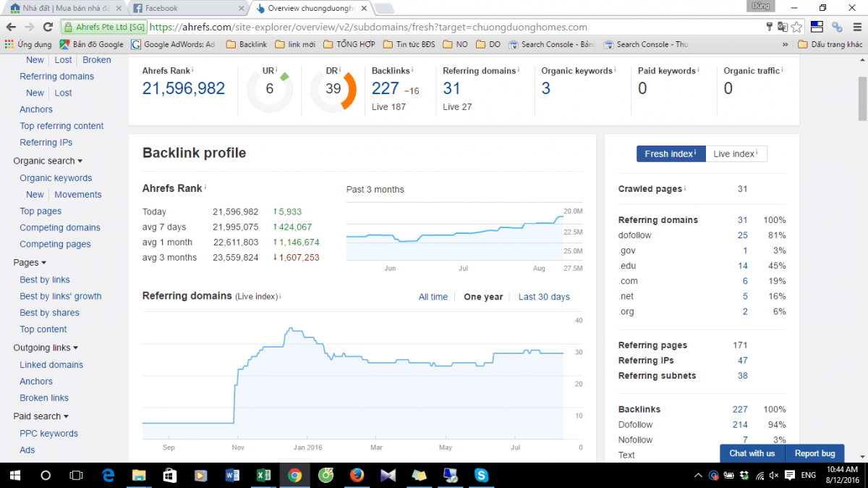Viewport: 868px width, 488px height.
Task: Switch to Firefox on the taskbar
Action: [x=357, y=475]
